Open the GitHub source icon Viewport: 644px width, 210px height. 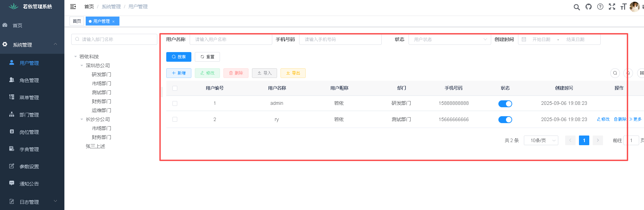[589, 7]
